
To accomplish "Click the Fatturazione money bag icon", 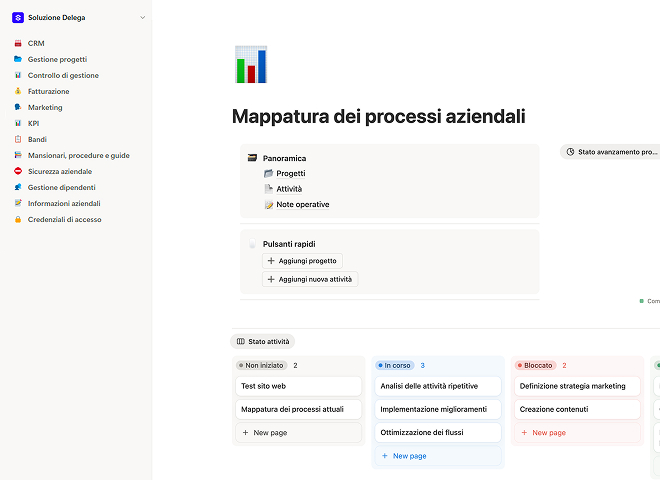I will point(18,91).
